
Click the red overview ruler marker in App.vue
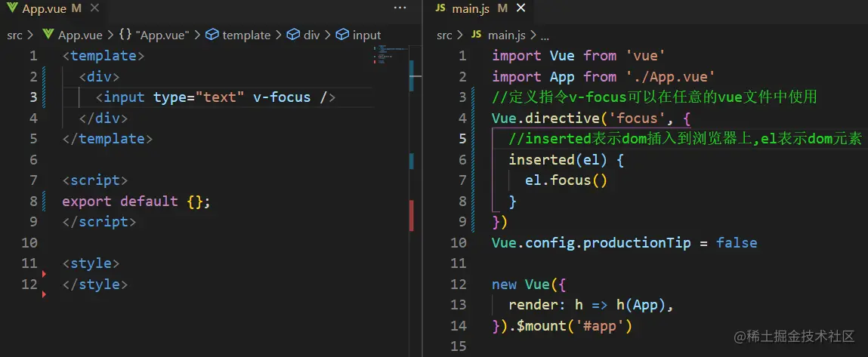(x=411, y=215)
